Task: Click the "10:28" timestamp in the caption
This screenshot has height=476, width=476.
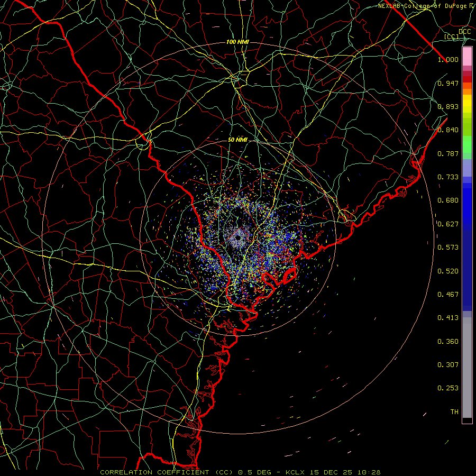Action: [x=369, y=472]
